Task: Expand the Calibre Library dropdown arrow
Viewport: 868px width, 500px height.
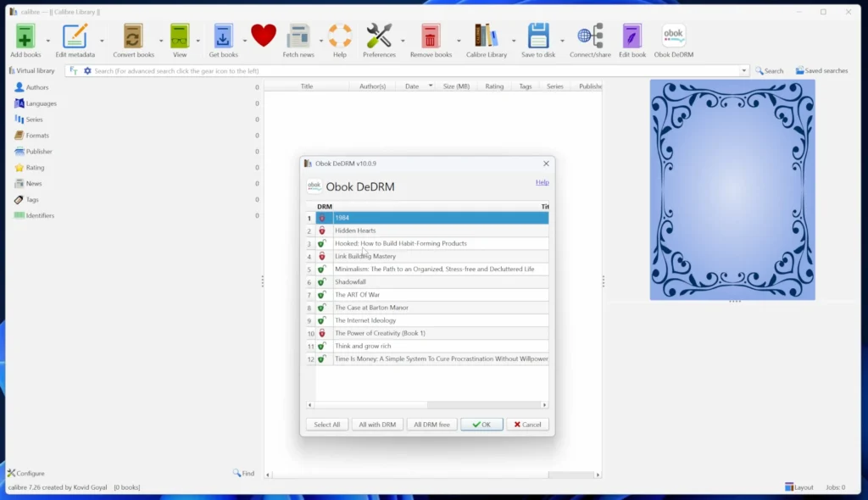Action: point(514,41)
